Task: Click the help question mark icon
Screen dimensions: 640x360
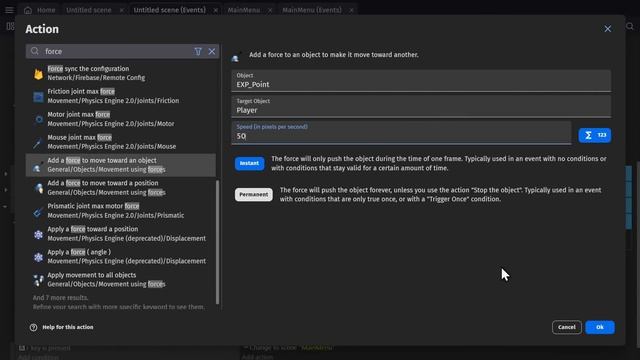Action: pos(33,327)
